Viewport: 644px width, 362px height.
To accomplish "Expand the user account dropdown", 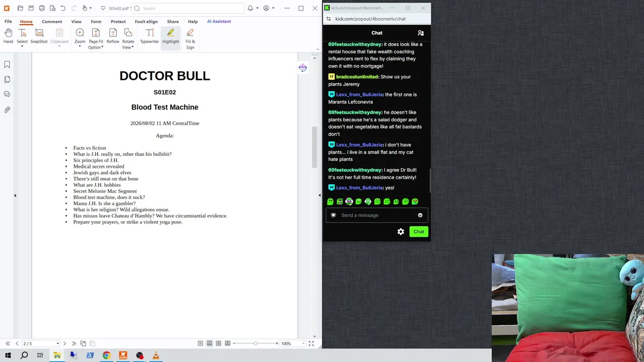I will point(273,8).
